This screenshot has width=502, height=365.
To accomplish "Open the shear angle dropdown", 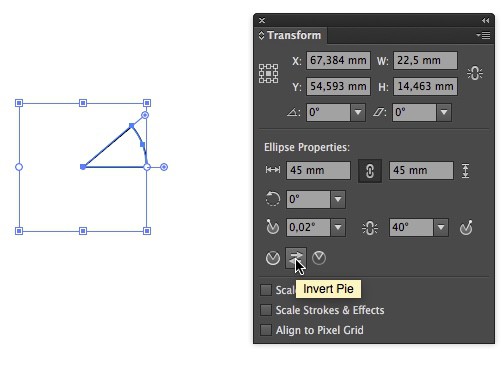I will tap(444, 112).
